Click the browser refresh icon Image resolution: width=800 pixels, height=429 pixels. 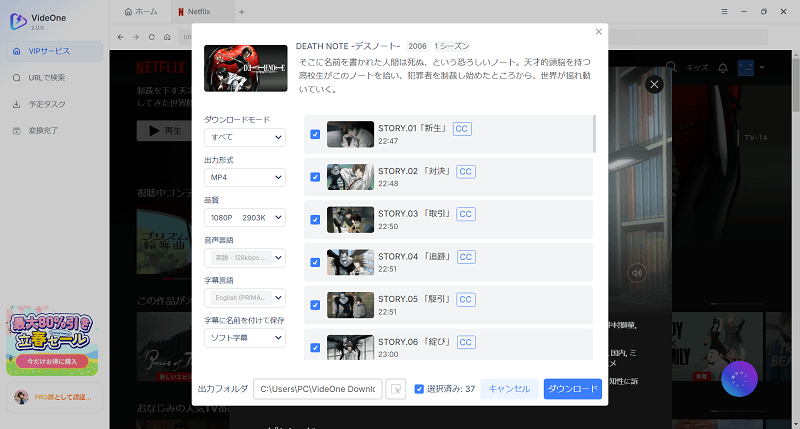(x=152, y=37)
